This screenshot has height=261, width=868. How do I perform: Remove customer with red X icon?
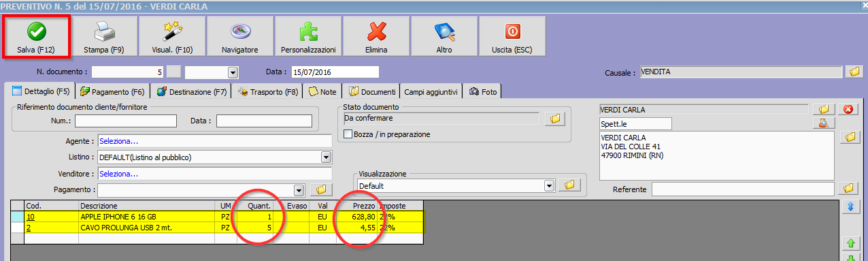[x=848, y=109]
